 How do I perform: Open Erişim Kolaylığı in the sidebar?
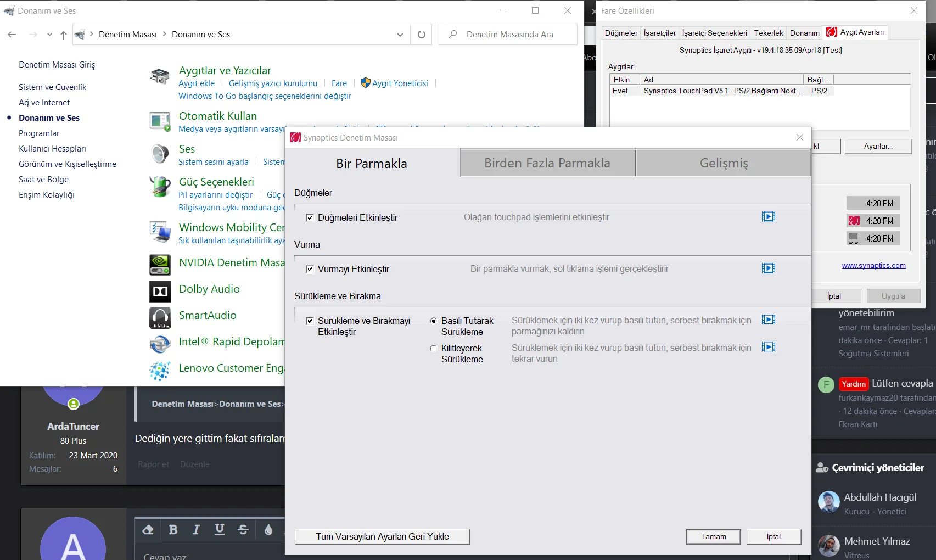point(47,195)
